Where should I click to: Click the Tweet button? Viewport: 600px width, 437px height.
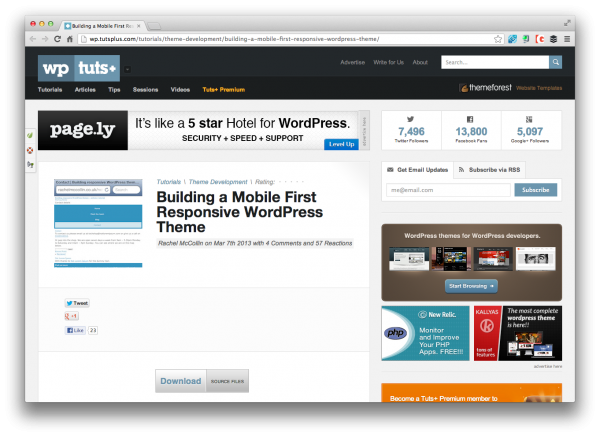point(77,303)
